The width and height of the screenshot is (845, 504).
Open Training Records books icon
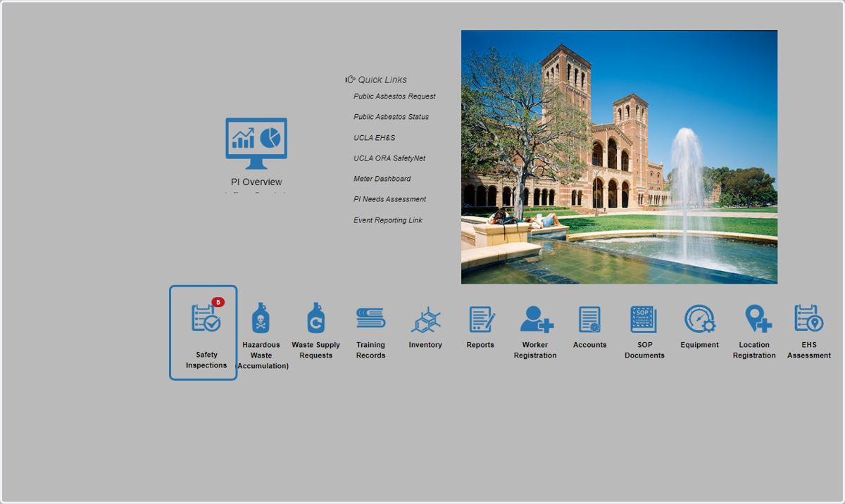point(370,318)
